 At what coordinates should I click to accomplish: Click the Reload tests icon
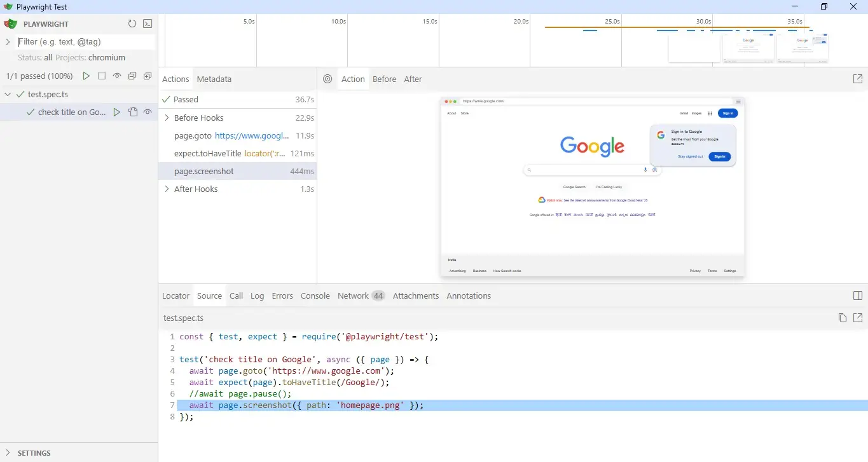132,24
